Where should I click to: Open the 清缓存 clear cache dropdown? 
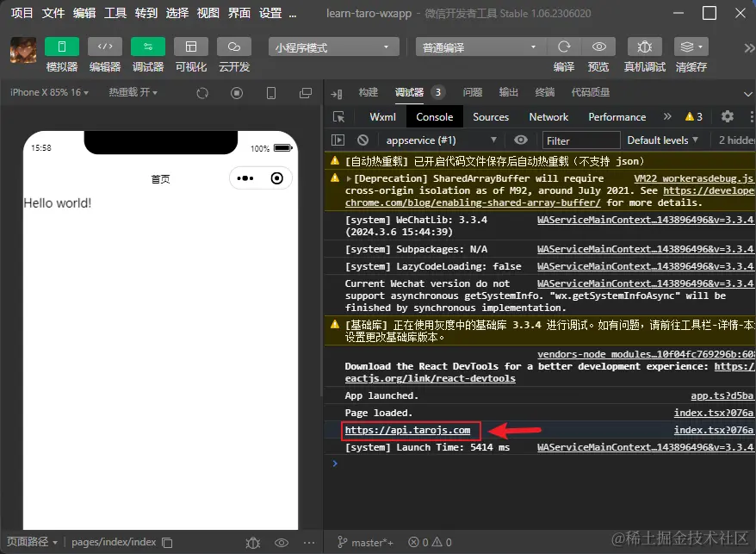(x=691, y=47)
